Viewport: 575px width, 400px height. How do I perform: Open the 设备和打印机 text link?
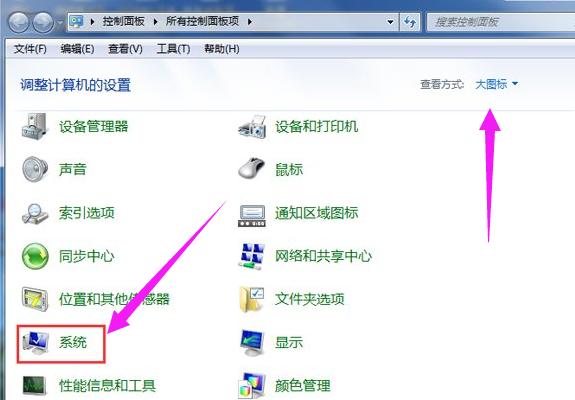click(x=316, y=126)
